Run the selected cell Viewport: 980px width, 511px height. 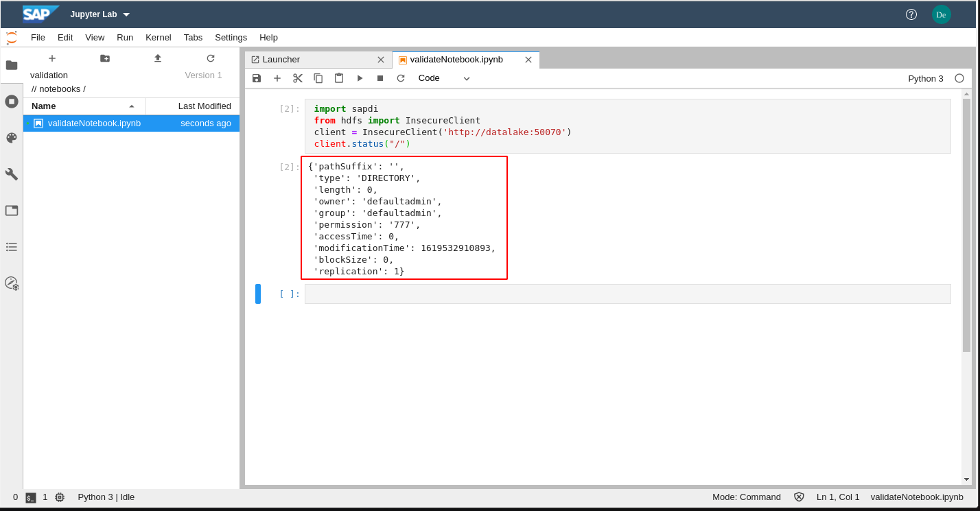(360, 78)
